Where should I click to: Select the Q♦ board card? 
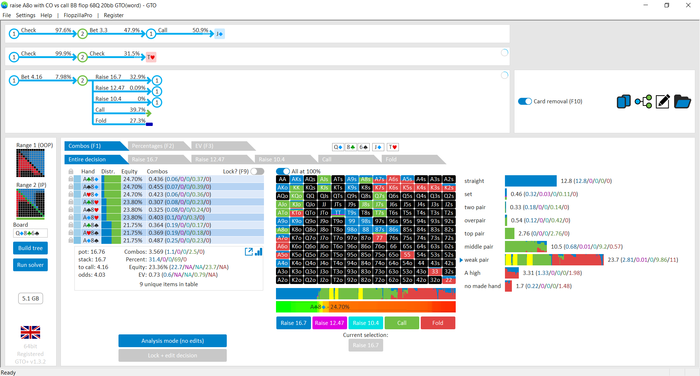pos(338,147)
